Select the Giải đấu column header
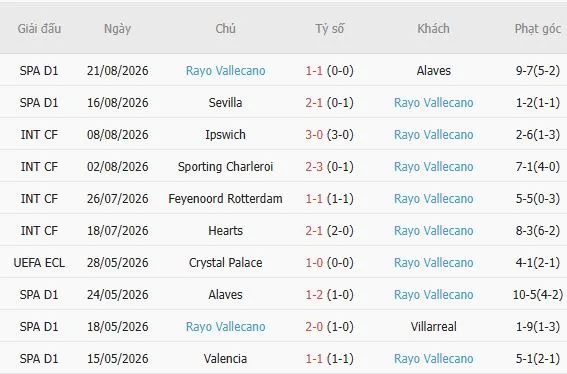This screenshot has height=374, width=567. (39, 29)
